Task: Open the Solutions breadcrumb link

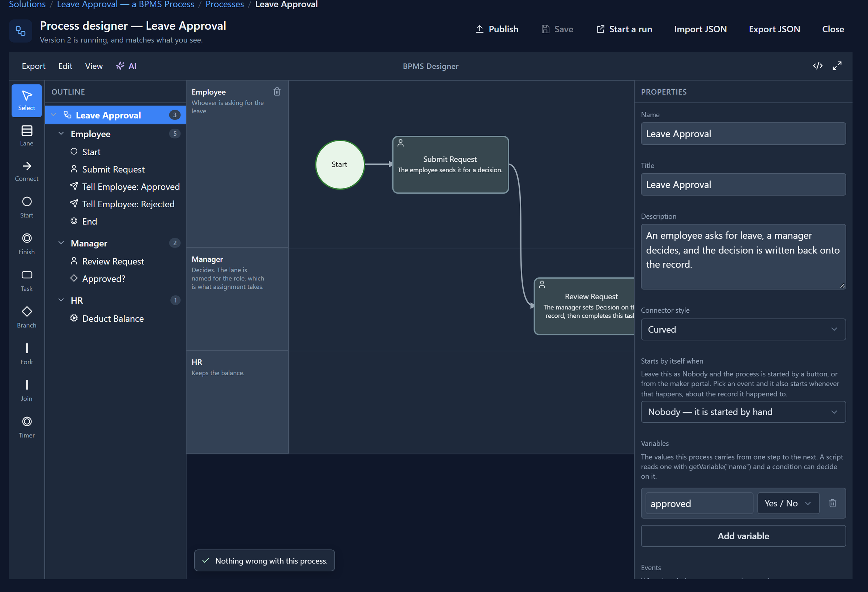Action: click(x=27, y=4)
